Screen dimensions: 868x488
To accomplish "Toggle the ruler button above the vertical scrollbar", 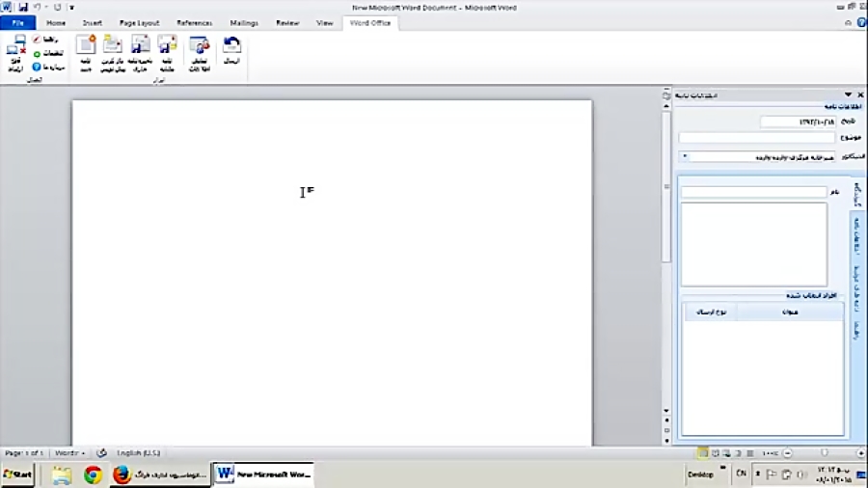I will tap(665, 95).
